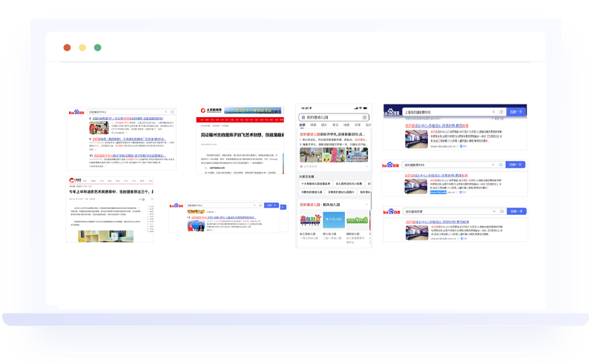Click the Baidu paw icon in the mobile search field

click(x=303, y=117)
